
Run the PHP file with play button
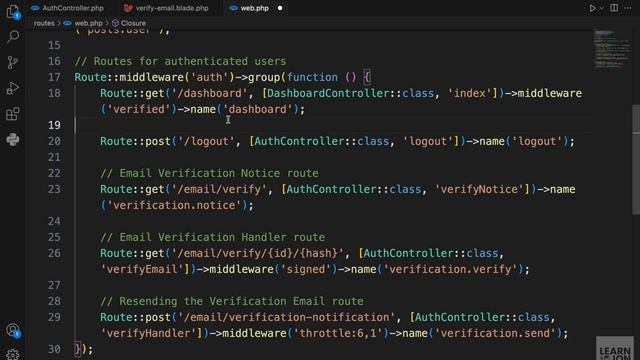point(592,8)
